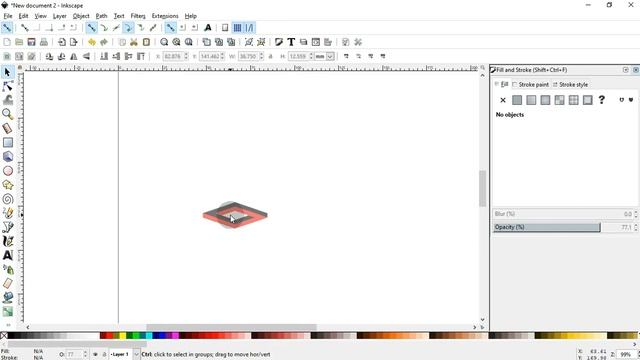This screenshot has height=360, width=640.
Task: Click the Redo arrow icon
Action: [x=104, y=42]
